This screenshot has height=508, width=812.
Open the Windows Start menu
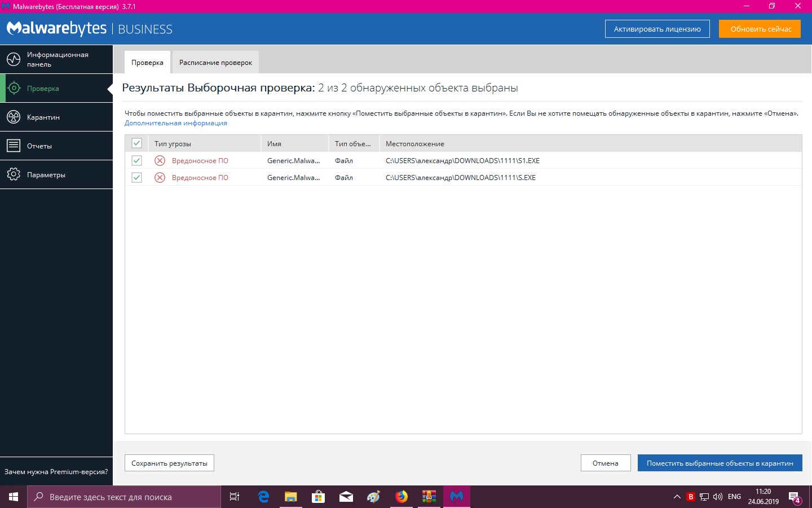[14, 497]
